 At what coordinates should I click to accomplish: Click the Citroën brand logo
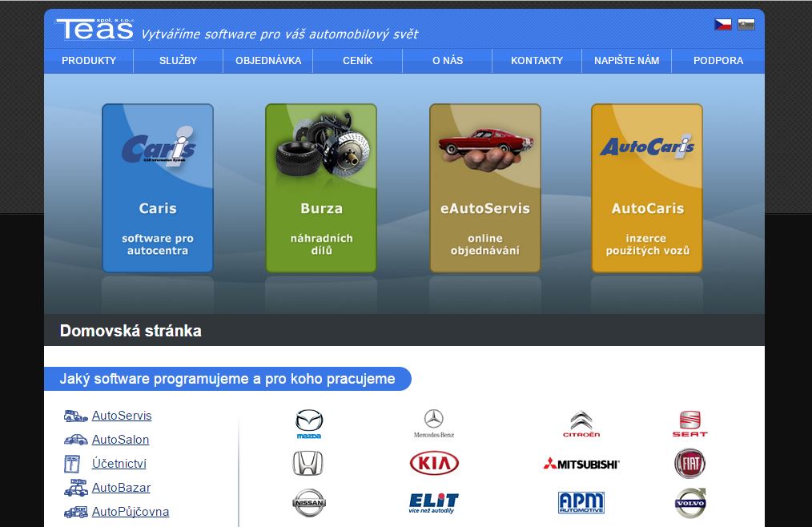[581, 424]
